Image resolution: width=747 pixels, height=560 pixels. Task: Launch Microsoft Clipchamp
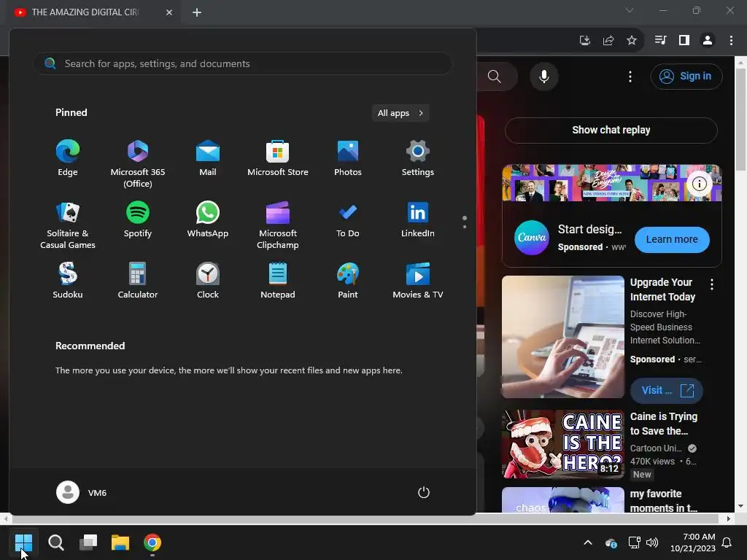point(278,225)
